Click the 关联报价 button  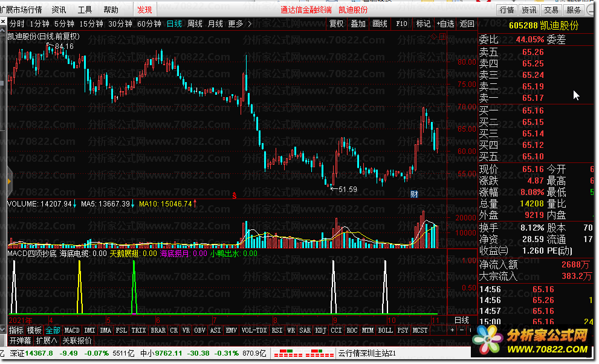tap(77, 340)
